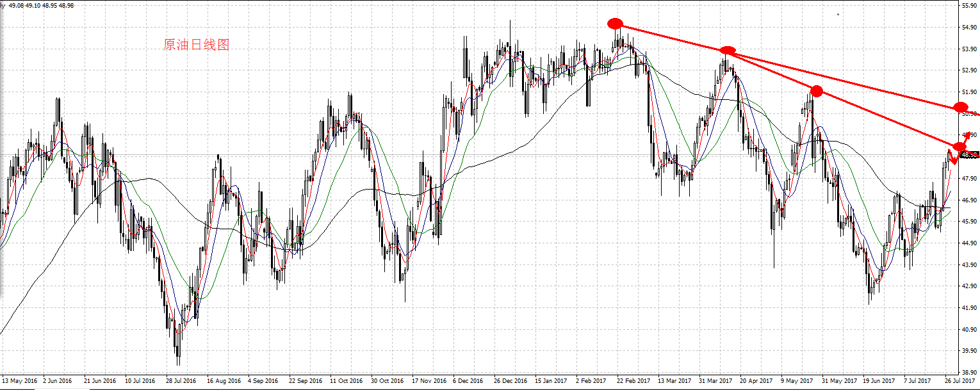
Task: Click the 9 May 2017 date label
Action: point(796,380)
